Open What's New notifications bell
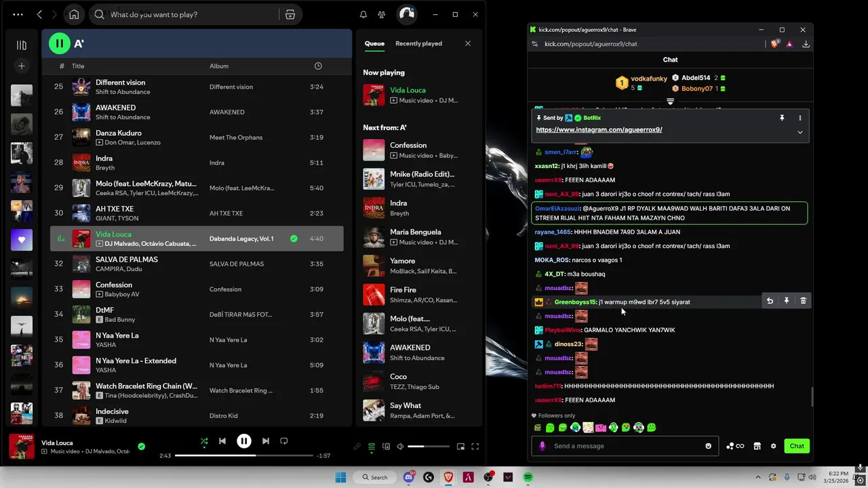This screenshot has height=488, width=868. point(363,14)
